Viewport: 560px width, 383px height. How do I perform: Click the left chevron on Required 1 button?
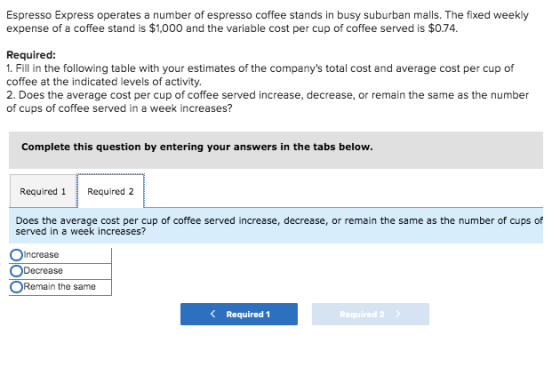(213, 314)
